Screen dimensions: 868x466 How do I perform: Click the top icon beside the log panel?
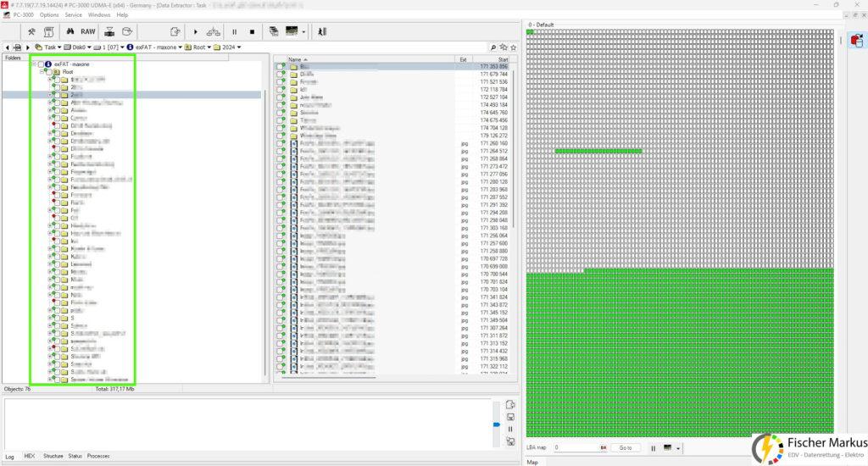coord(510,404)
